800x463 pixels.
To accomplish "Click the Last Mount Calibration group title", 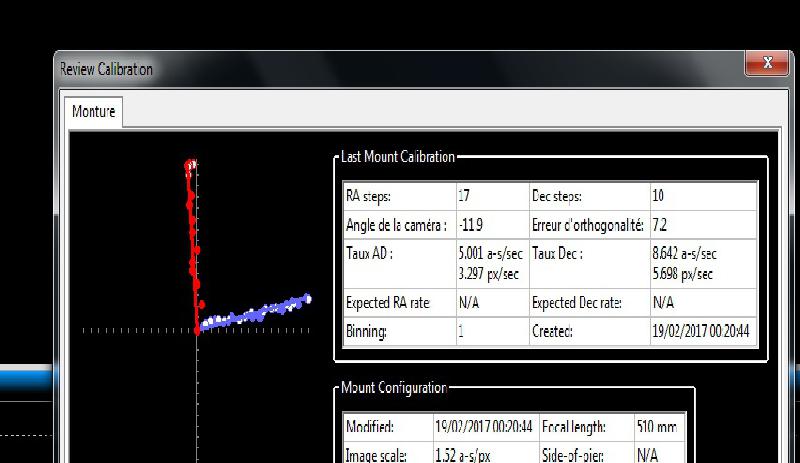I will [397, 157].
